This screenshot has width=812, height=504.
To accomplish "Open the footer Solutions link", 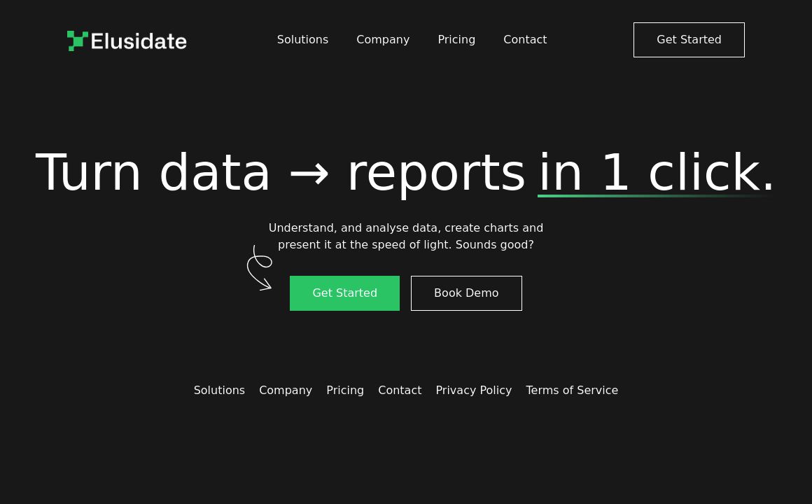I will (x=219, y=391).
